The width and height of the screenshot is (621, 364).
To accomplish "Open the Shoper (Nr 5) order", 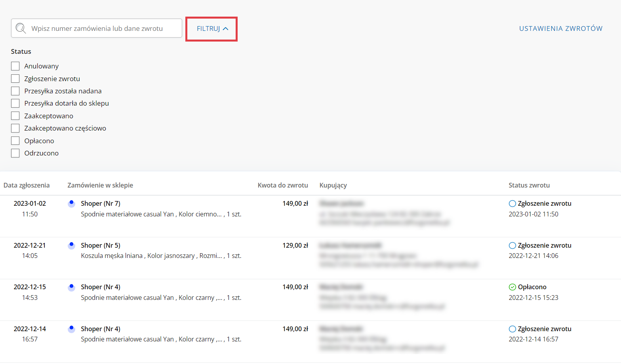I will (101, 245).
